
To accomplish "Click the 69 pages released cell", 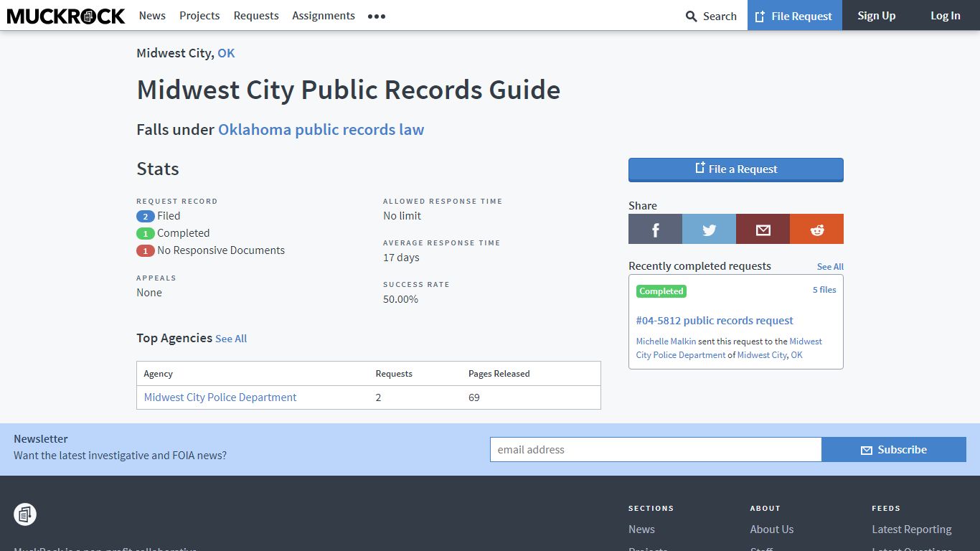I will click(x=474, y=397).
